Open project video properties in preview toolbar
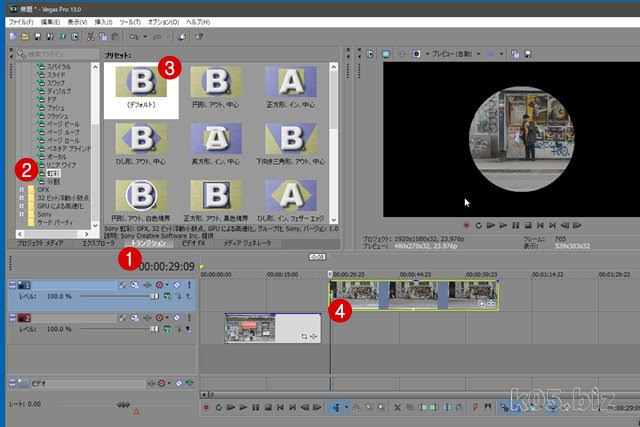The height and width of the screenshot is (427, 640). (370, 54)
